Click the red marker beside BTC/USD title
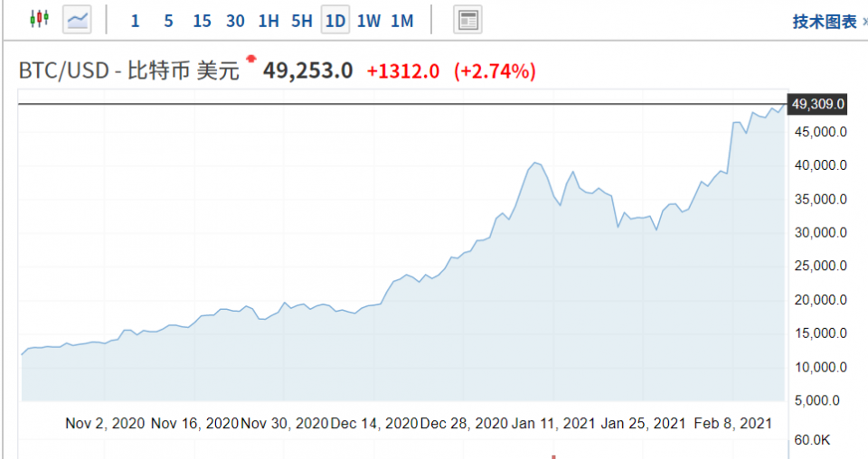The height and width of the screenshot is (459, 868). pos(250,60)
